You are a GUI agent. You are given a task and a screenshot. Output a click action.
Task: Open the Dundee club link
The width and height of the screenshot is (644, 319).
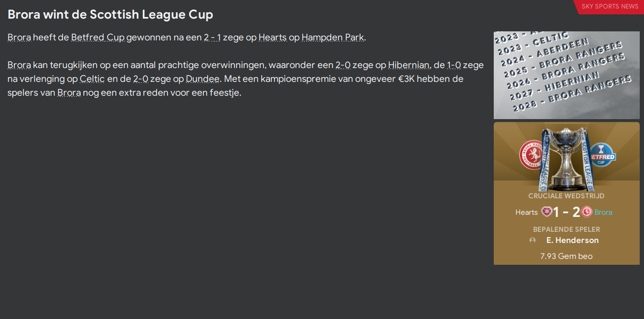[x=202, y=79]
